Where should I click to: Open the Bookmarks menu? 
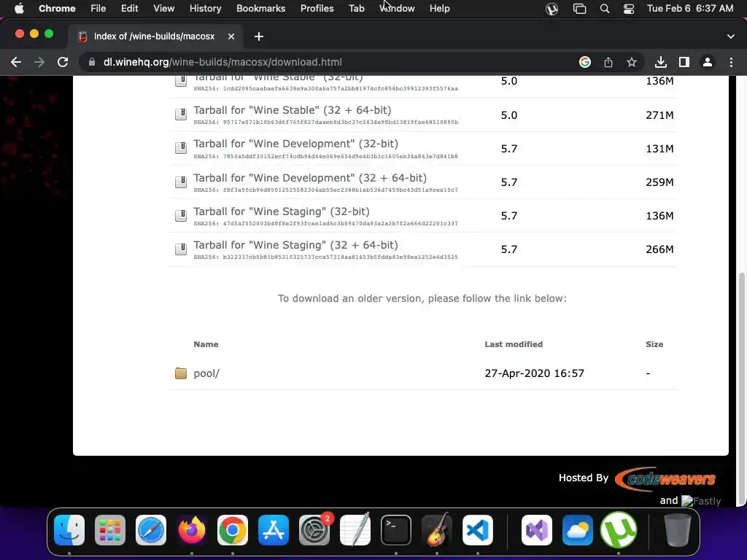coord(260,8)
